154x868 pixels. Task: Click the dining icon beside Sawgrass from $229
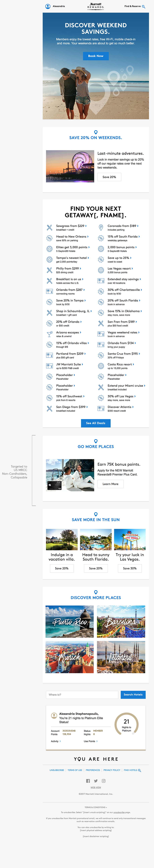click(49, 227)
